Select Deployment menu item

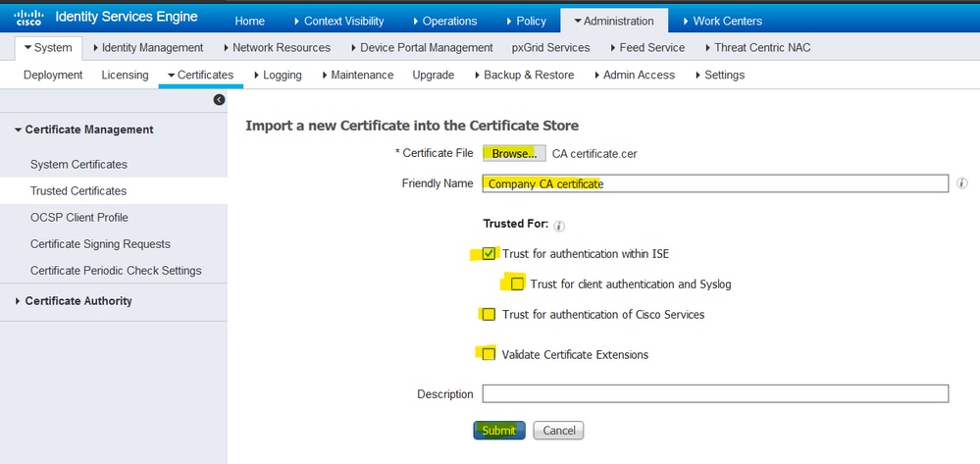point(53,75)
